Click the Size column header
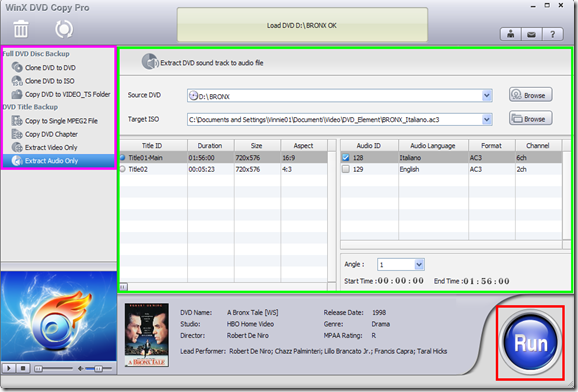 pyautogui.click(x=257, y=146)
